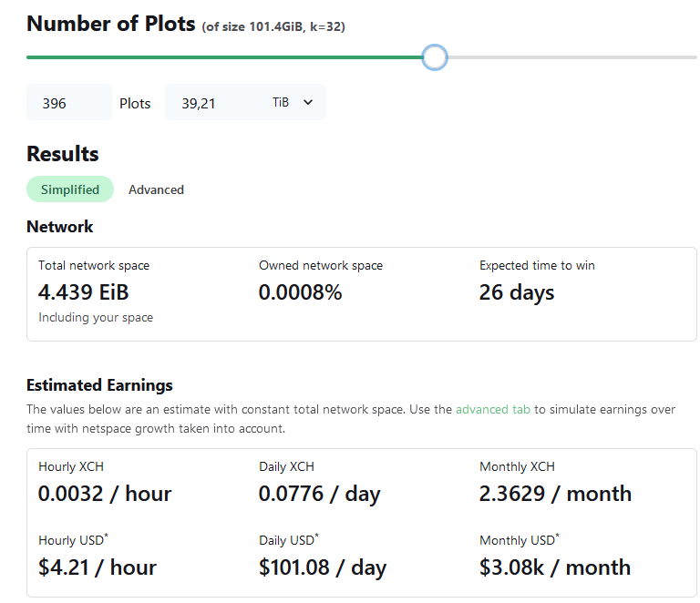The height and width of the screenshot is (603, 700).
Task: Open the Advanced results tab
Action: click(156, 189)
